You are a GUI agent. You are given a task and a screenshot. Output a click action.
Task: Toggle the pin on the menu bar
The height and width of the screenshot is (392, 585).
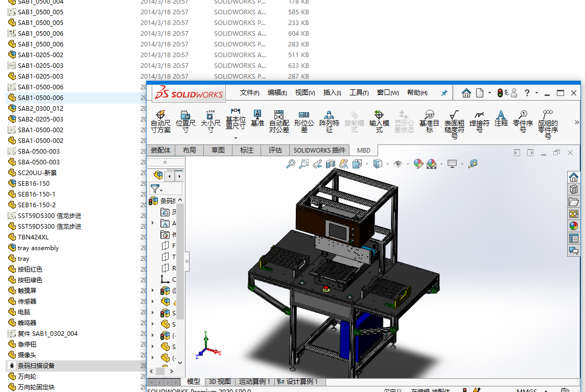coord(444,93)
